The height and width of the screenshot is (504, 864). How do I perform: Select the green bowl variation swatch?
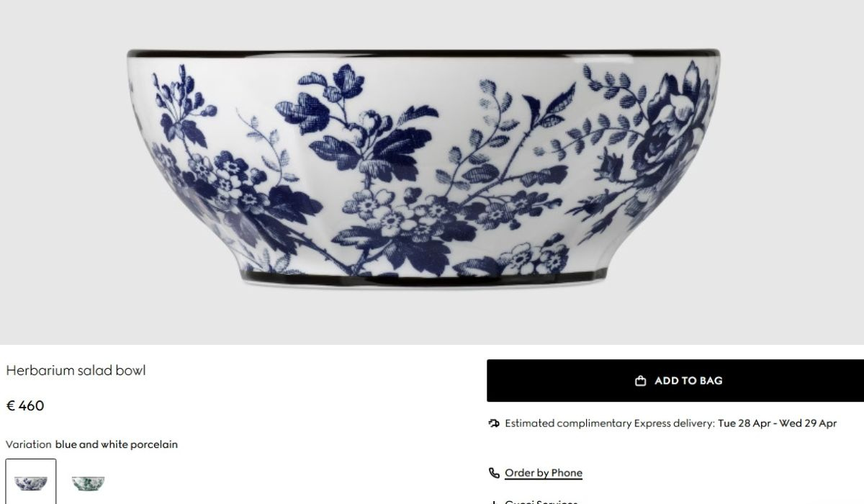(x=89, y=482)
